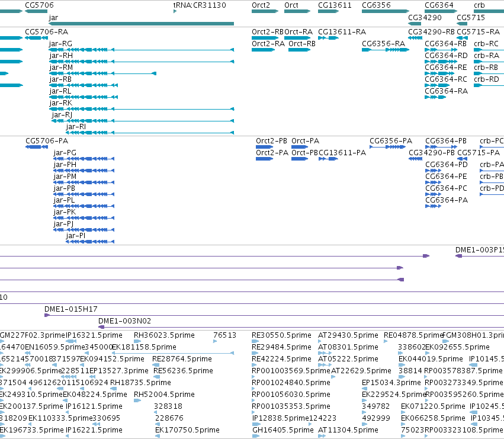Click the CG13611 gene label
The image size is (504, 439).
[335, 5]
